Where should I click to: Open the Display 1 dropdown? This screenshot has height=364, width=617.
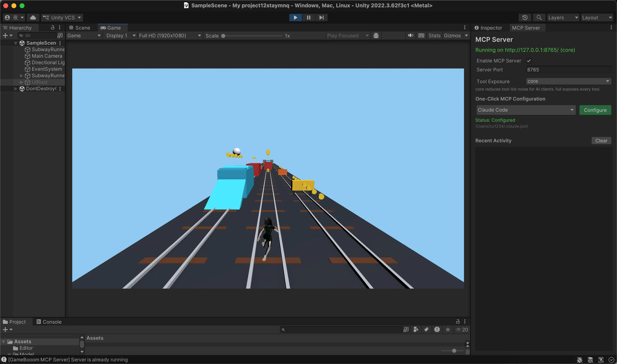pos(121,36)
